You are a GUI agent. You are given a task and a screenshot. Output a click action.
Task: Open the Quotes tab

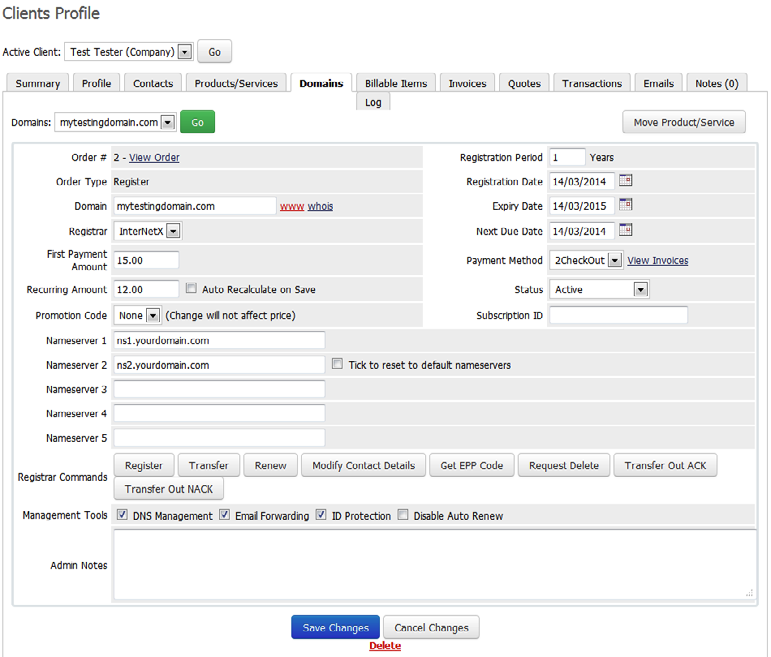point(524,83)
